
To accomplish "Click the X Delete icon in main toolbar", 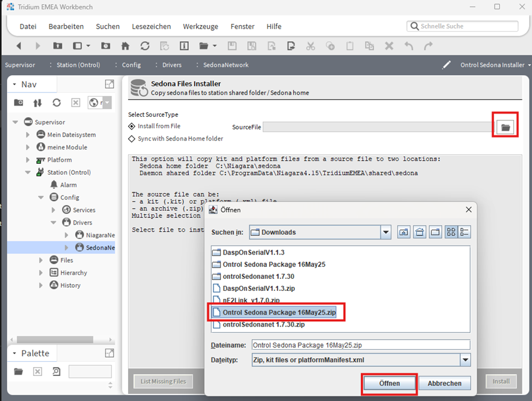I will point(389,46).
